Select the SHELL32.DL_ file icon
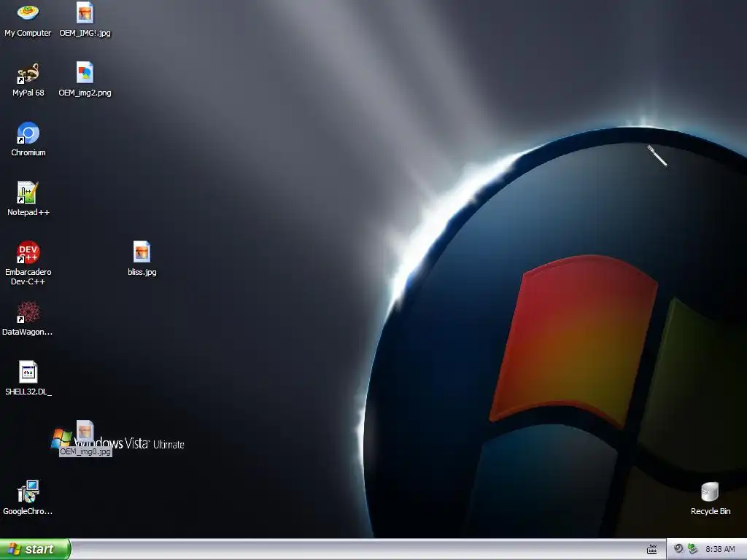 [28, 372]
